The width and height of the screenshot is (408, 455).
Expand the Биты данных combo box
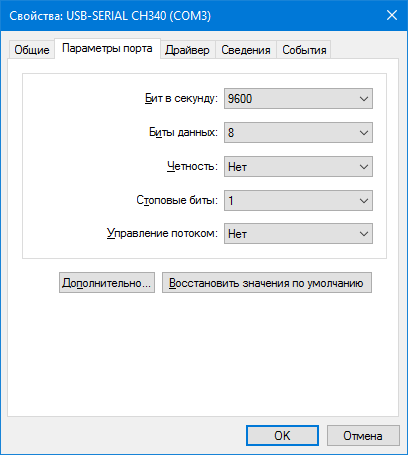coord(298,133)
